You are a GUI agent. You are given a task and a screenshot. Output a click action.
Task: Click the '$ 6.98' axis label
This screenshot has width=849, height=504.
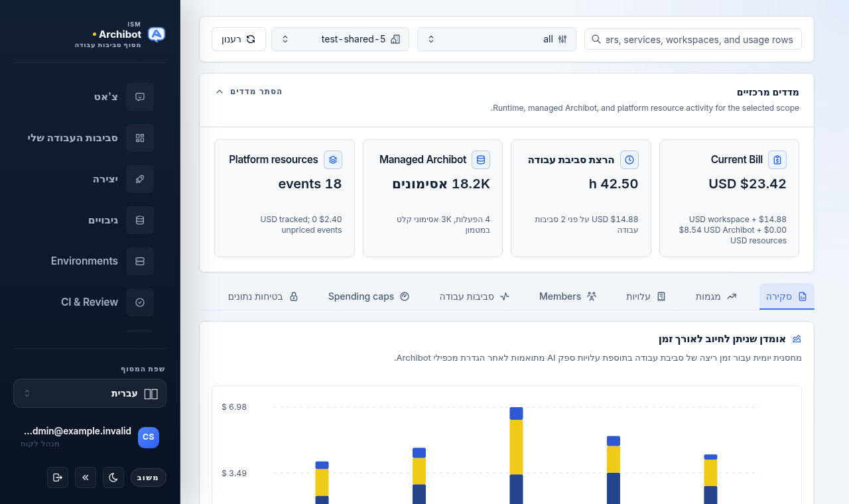click(x=234, y=407)
